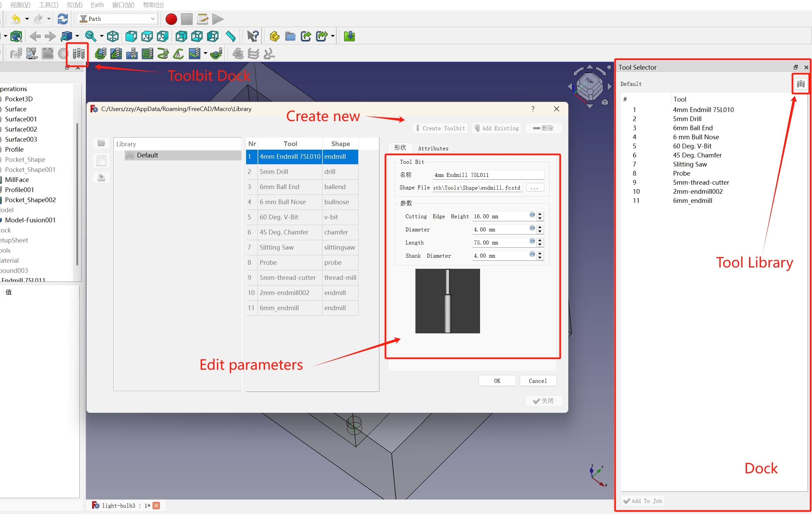Expand the make sub-link dropdown arrow
This screenshot has width=812, height=514.
333,36
